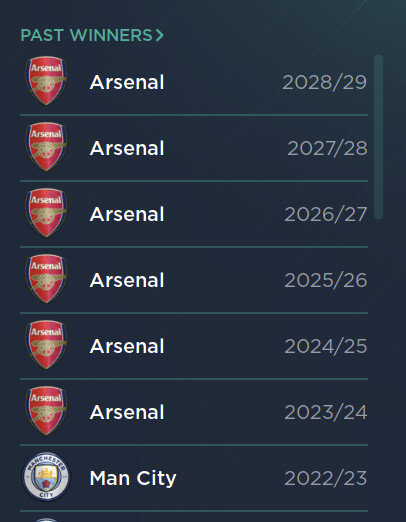Click the Arsenal crest for 2023/24
This screenshot has width=406, height=522.
pyautogui.click(x=46, y=411)
